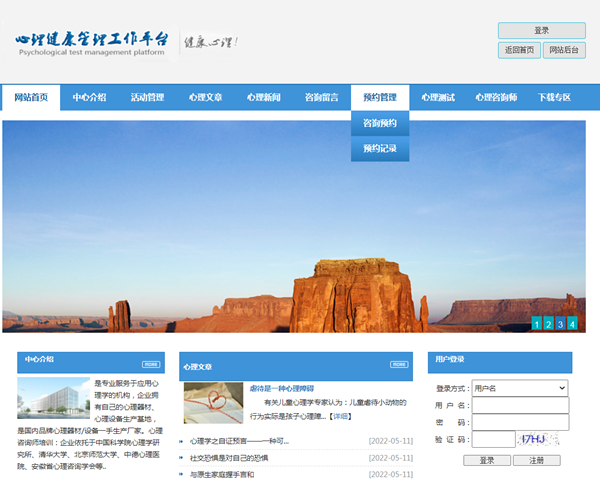Click the platform logo in the header
The height and width of the screenshot is (481, 600).
tap(92, 43)
